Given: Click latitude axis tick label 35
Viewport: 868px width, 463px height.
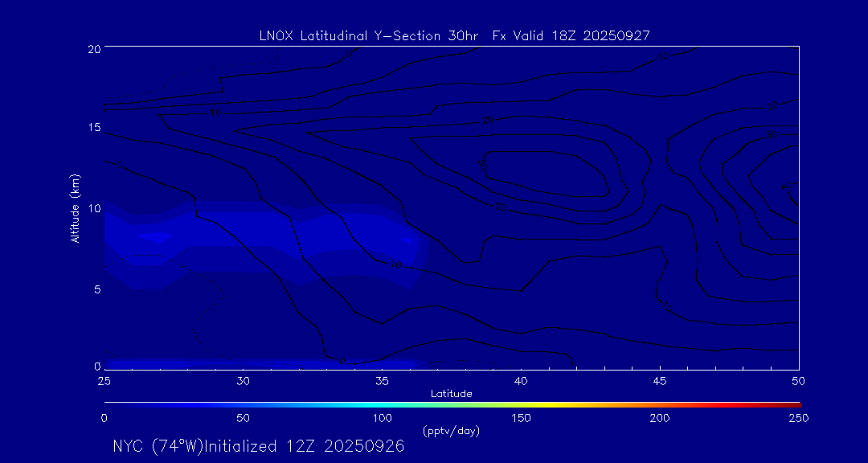Looking at the screenshot, I should pyautogui.click(x=382, y=381).
